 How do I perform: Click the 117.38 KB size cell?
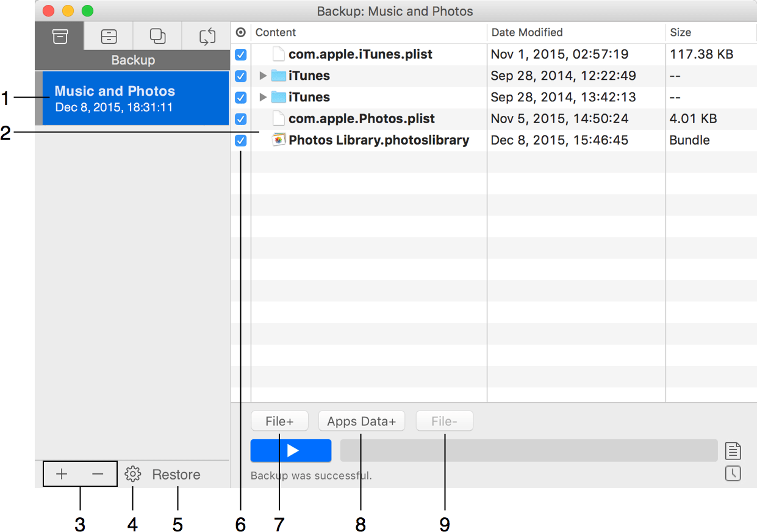pyautogui.click(x=701, y=54)
